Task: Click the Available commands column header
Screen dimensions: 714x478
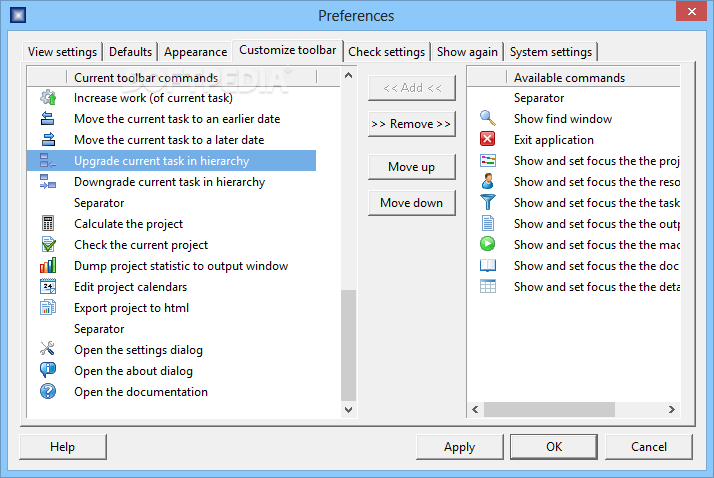Action: coord(593,77)
